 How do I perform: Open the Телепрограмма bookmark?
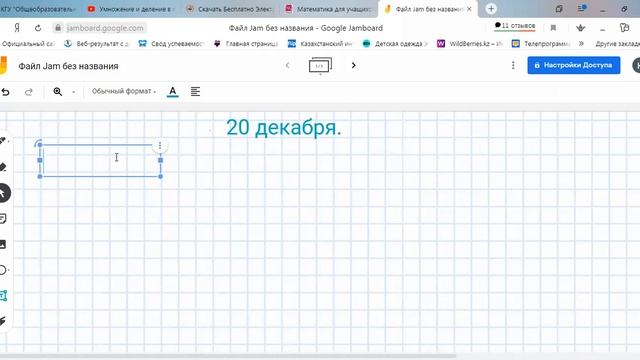click(541, 44)
